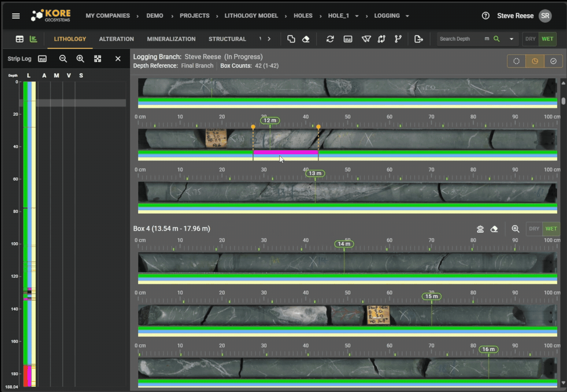This screenshot has width=567, height=392.
Task: Open the LITHOLOGY tab
Action: 70,39
